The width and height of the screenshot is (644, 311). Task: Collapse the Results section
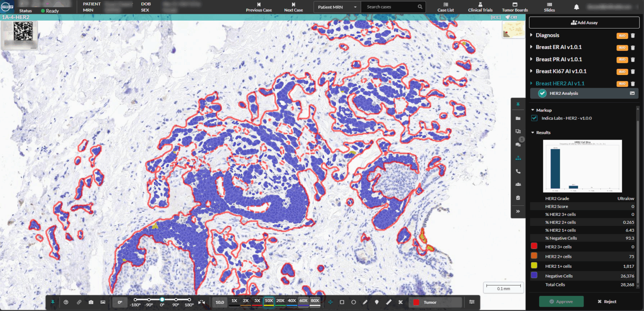click(x=532, y=132)
